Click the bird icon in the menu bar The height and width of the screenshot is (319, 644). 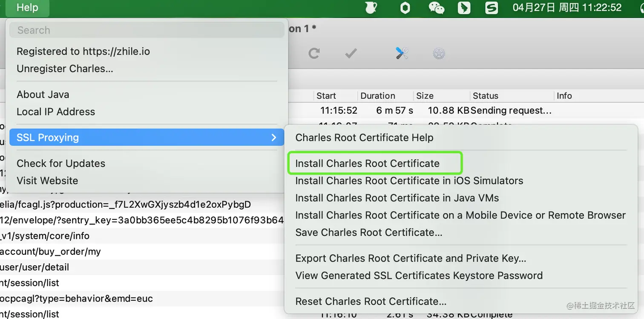[x=464, y=8]
